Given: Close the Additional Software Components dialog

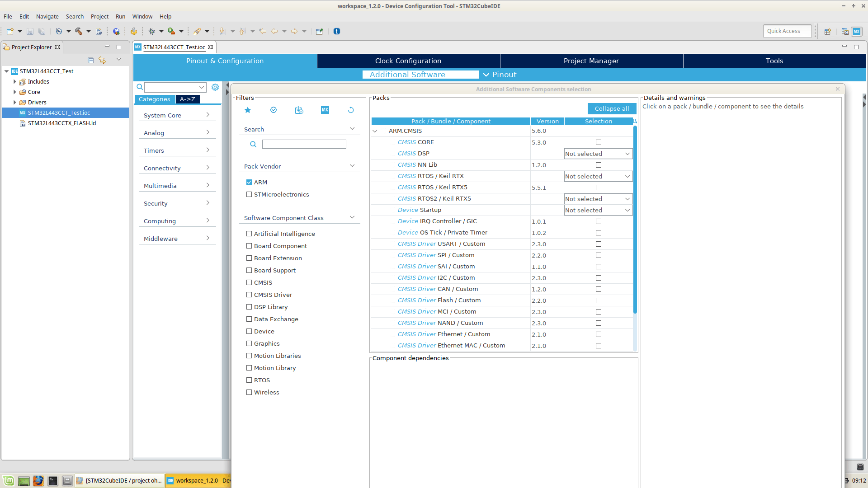Looking at the screenshot, I should 838,89.
